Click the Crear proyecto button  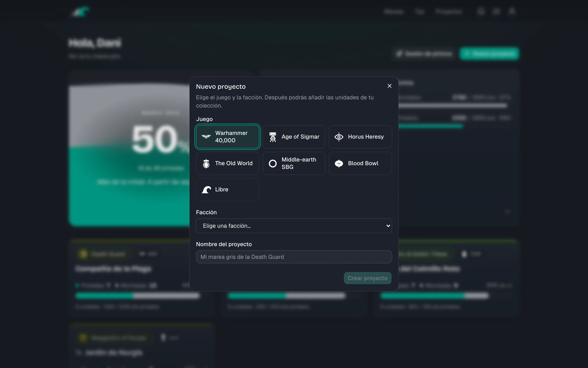367,278
